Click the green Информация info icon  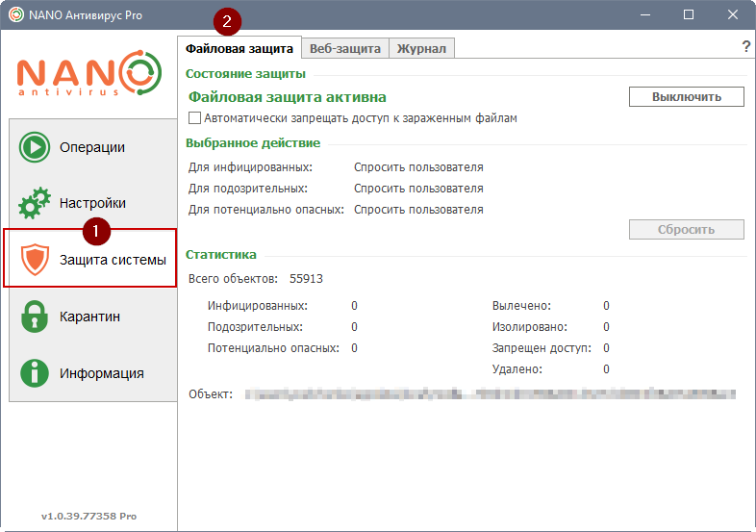[35, 373]
